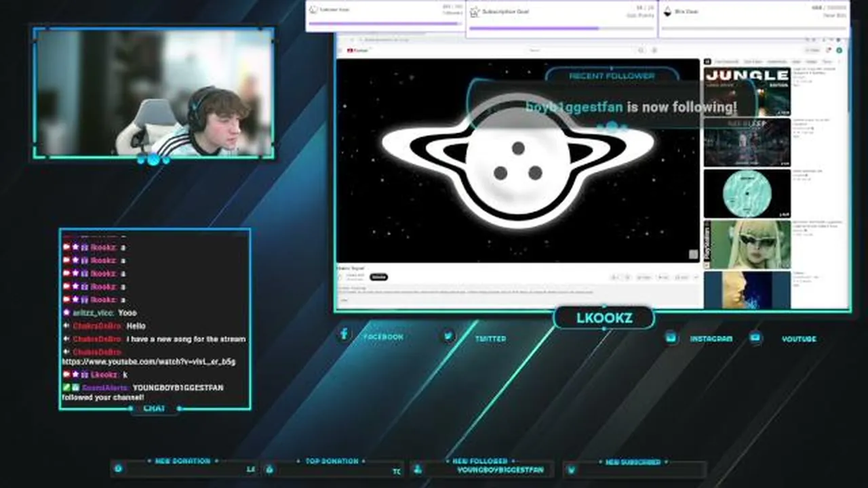The height and width of the screenshot is (488, 868).
Task: Click the Bits Goal progress bar
Action: pyautogui.click(x=754, y=28)
